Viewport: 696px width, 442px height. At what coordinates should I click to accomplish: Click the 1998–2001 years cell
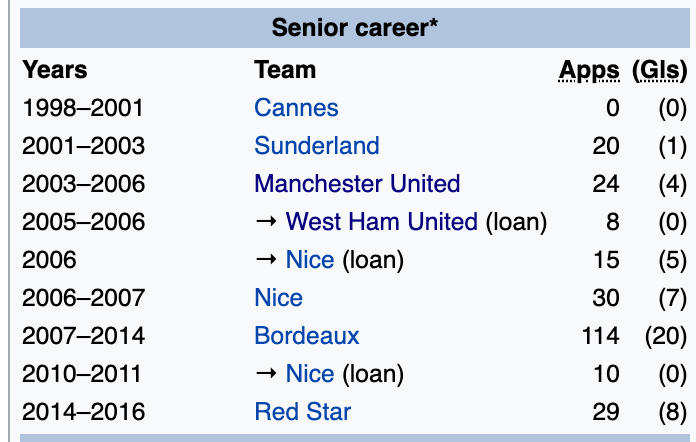click(x=83, y=108)
